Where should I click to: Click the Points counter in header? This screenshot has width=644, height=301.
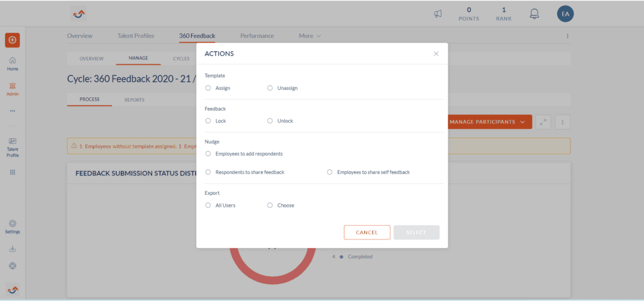point(469,14)
